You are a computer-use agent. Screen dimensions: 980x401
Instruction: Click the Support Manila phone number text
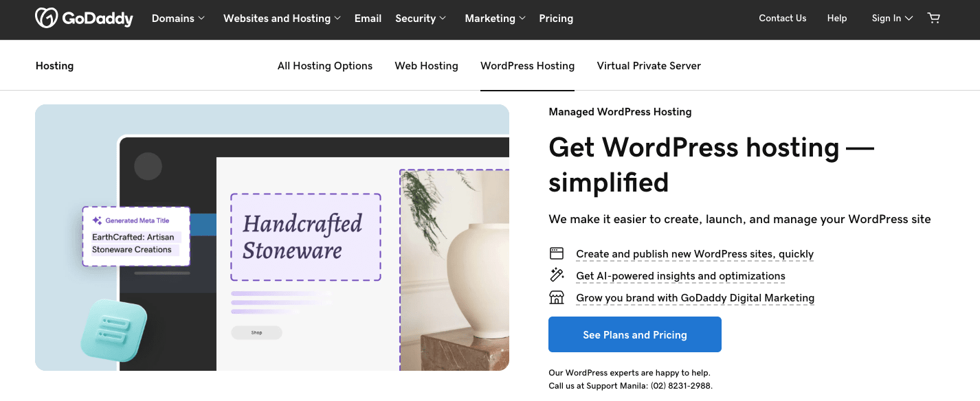(x=630, y=385)
